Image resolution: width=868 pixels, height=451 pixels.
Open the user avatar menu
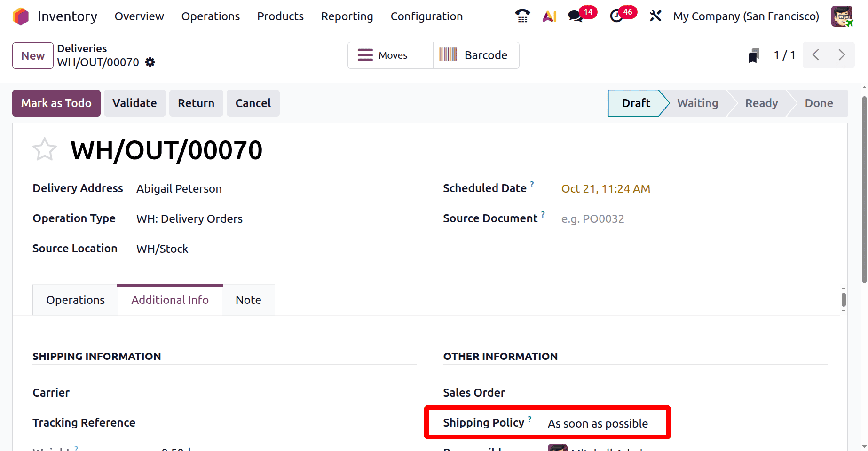coord(842,16)
